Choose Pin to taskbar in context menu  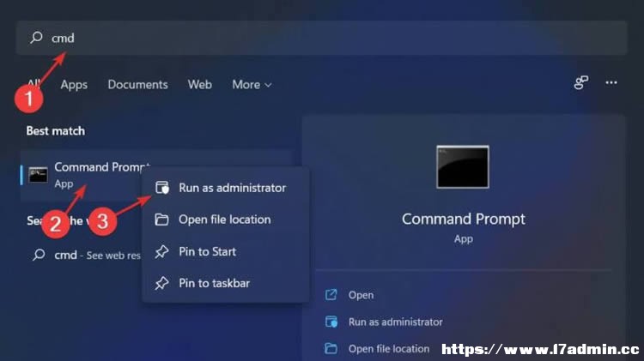(226, 283)
